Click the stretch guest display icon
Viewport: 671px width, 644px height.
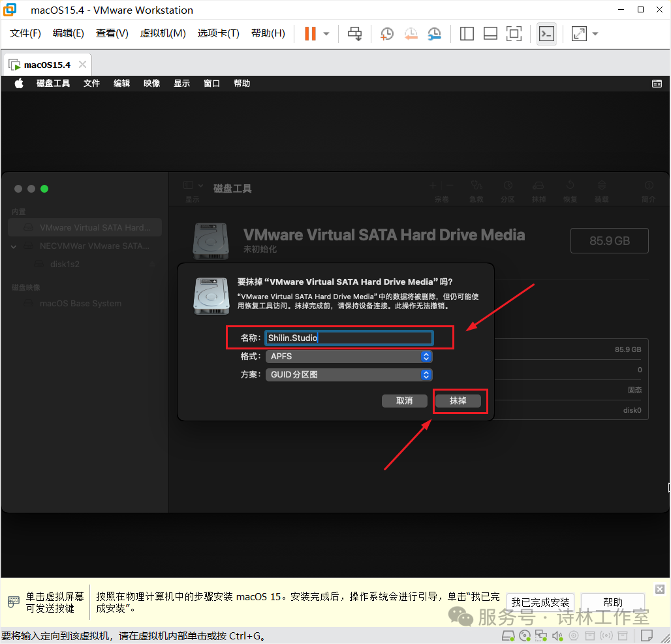click(579, 33)
